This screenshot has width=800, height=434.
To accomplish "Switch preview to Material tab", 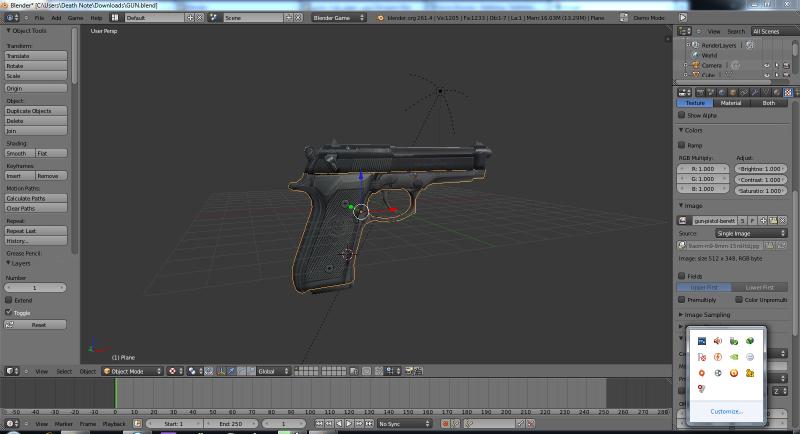I will tap(731, 103).
